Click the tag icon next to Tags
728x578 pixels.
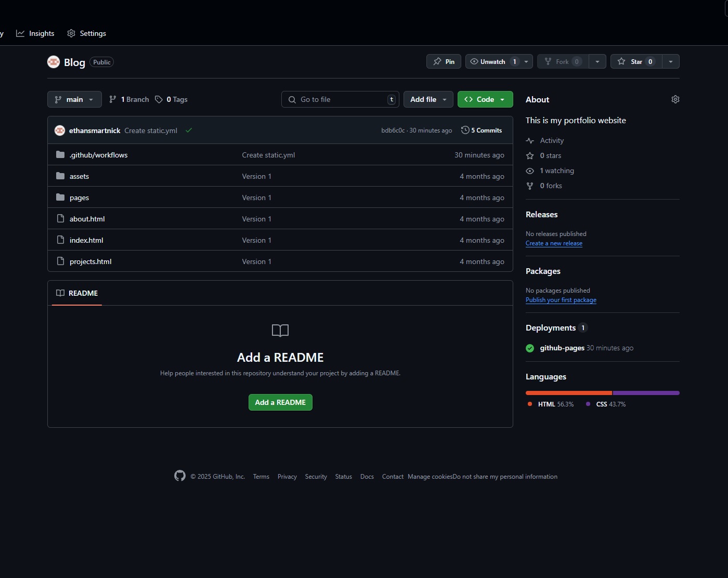tap(159, 99)
